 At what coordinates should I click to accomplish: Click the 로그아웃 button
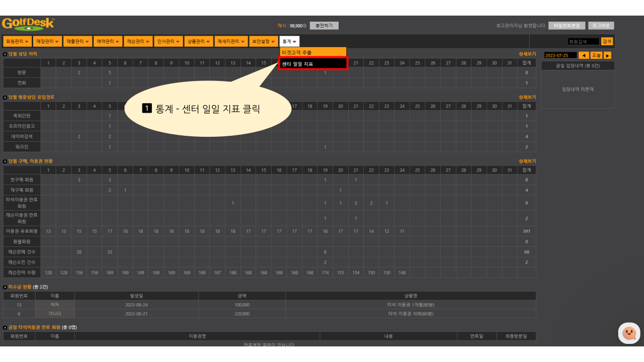601,26
